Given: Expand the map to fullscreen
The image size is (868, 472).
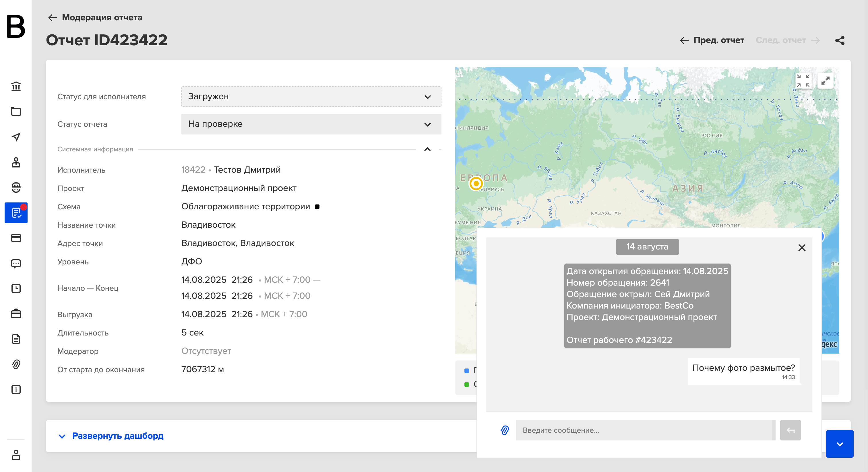Looking at the screenshot, I should point(825,81).
